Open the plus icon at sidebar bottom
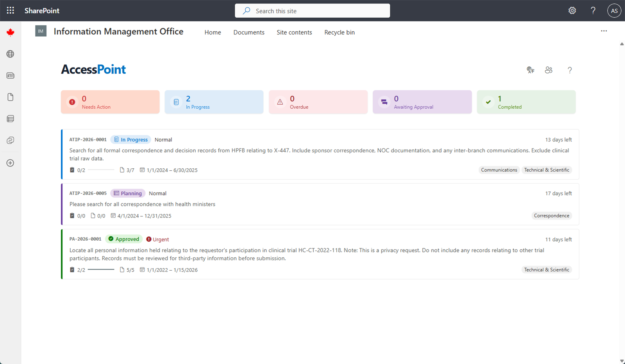625x364 pixels. tap(10, 163)
